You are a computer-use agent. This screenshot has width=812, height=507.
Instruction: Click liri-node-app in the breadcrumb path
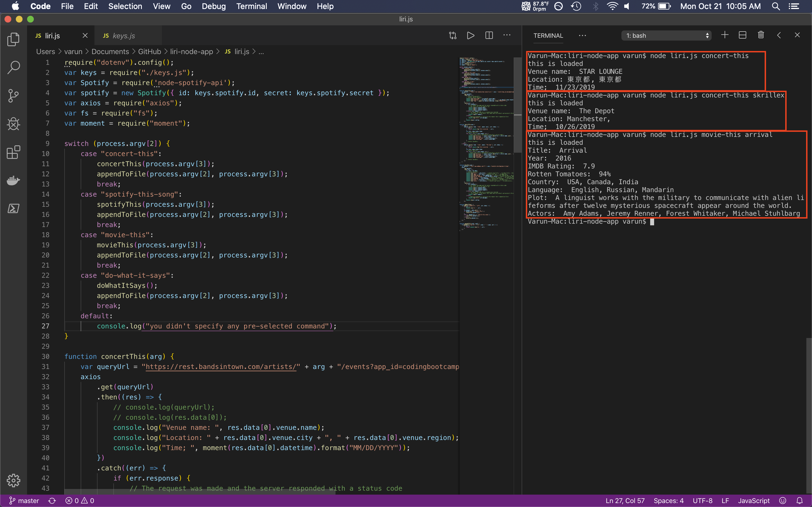[x=191, y=52]
